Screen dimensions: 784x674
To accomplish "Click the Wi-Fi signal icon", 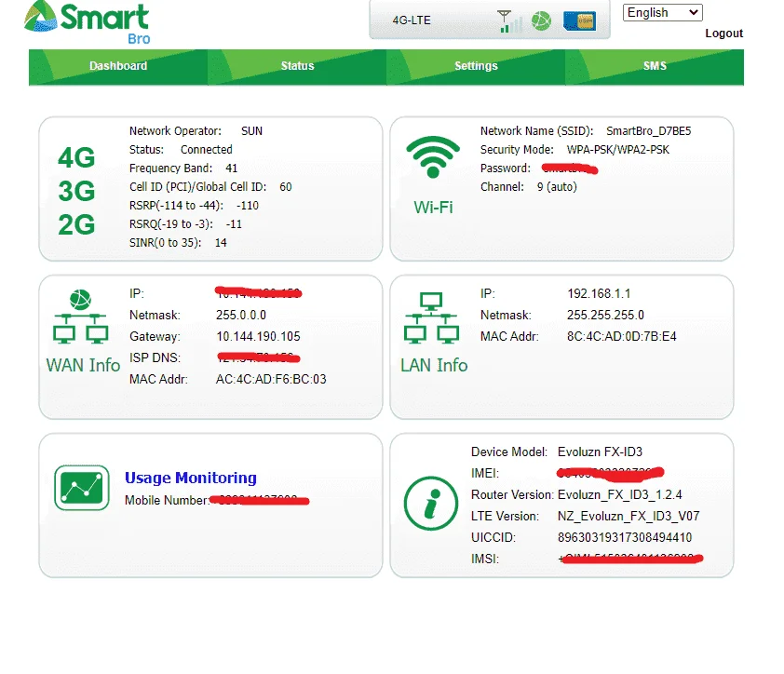I will pos(433,157).
